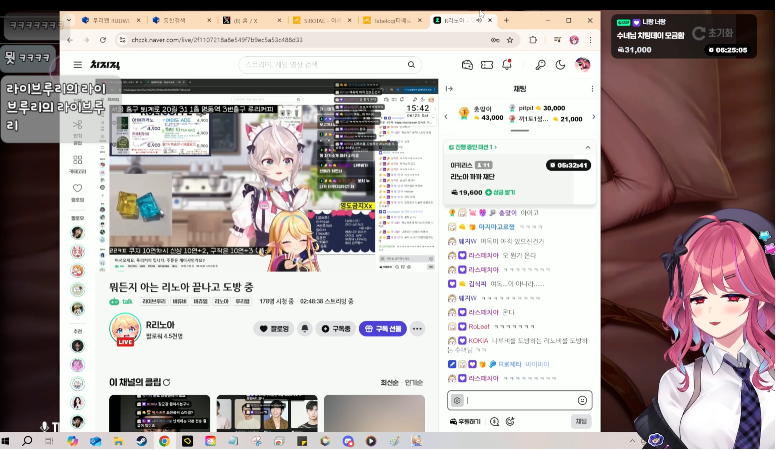Open the ticket icon in Chzzk header
Image resolution: width=776 pixels, height=450 pixels.
[487, 65]
